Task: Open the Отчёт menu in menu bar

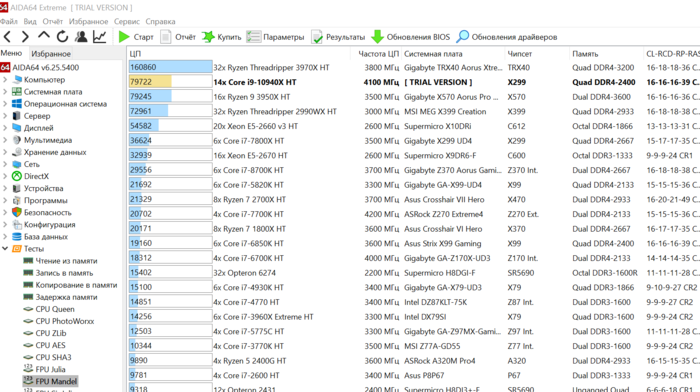Action: pos(53,21)
